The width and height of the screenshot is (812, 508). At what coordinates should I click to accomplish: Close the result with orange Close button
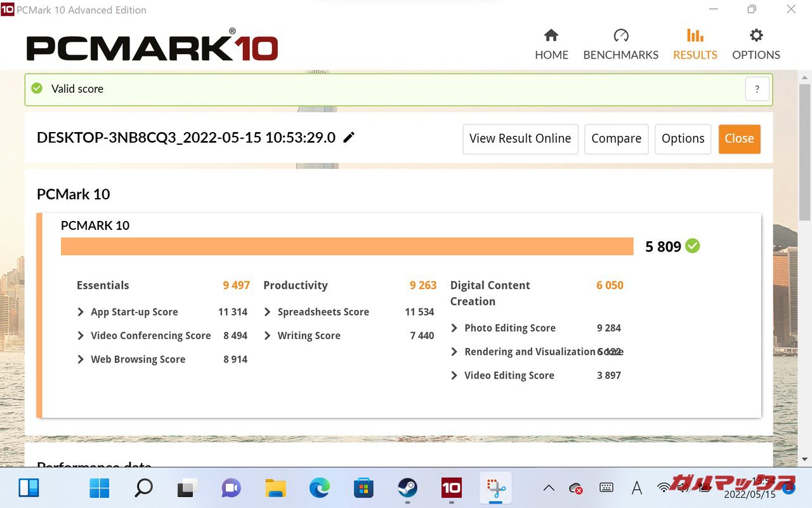(739, 138)
